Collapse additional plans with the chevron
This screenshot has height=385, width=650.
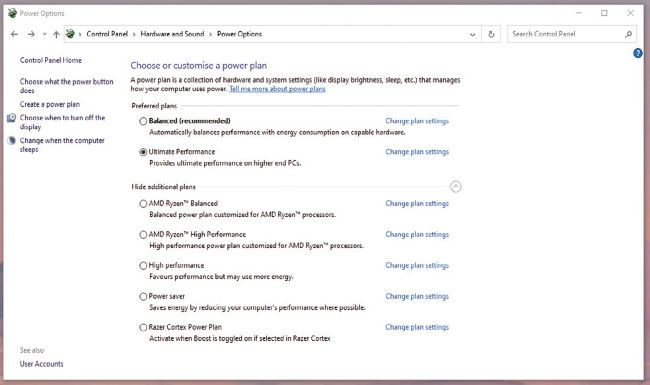(456, 187)
